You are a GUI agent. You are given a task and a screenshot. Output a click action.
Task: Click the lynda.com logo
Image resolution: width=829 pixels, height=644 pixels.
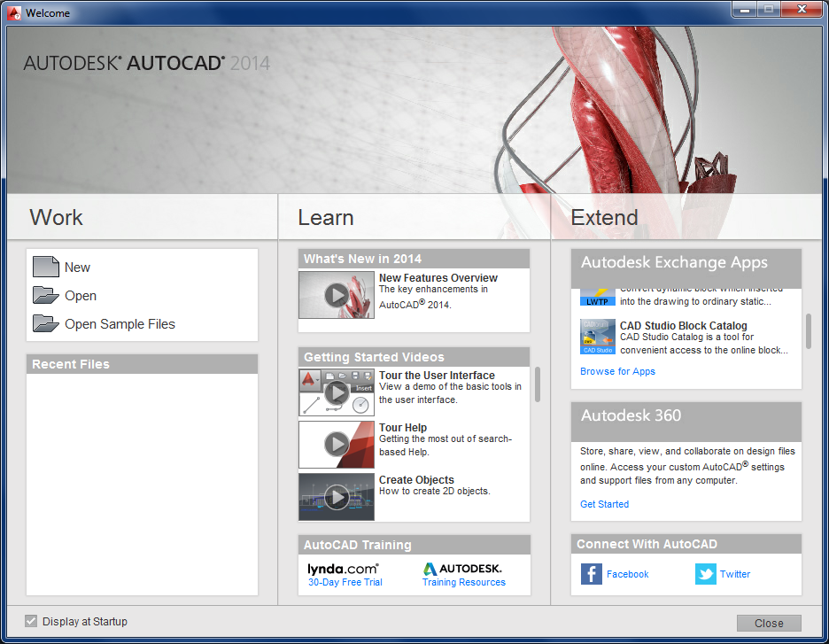click(343, 569)
